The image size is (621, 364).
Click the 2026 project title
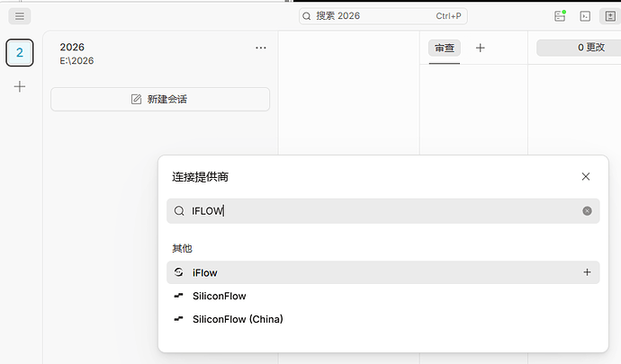(72, 47)
